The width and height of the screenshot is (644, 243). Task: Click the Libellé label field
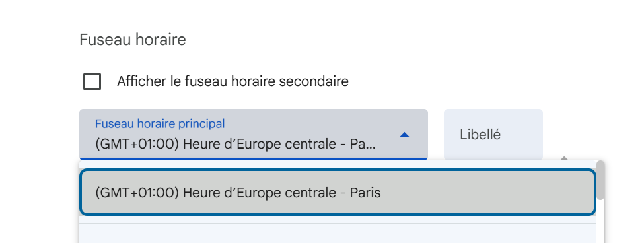493,134
